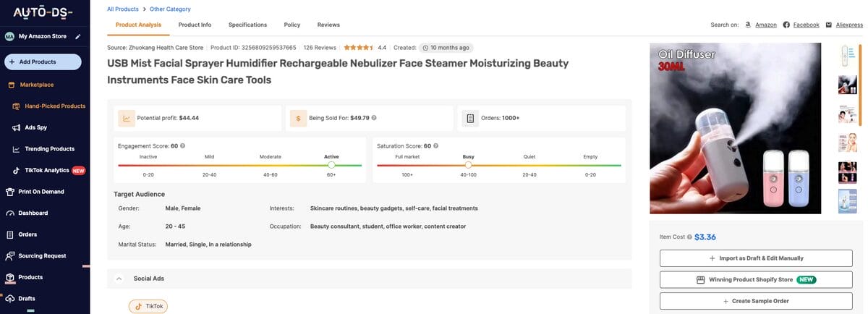The height and width of the screenshot is (314, 868).
Task: Click the 10 months ago badge
Action: coord(446,48)
